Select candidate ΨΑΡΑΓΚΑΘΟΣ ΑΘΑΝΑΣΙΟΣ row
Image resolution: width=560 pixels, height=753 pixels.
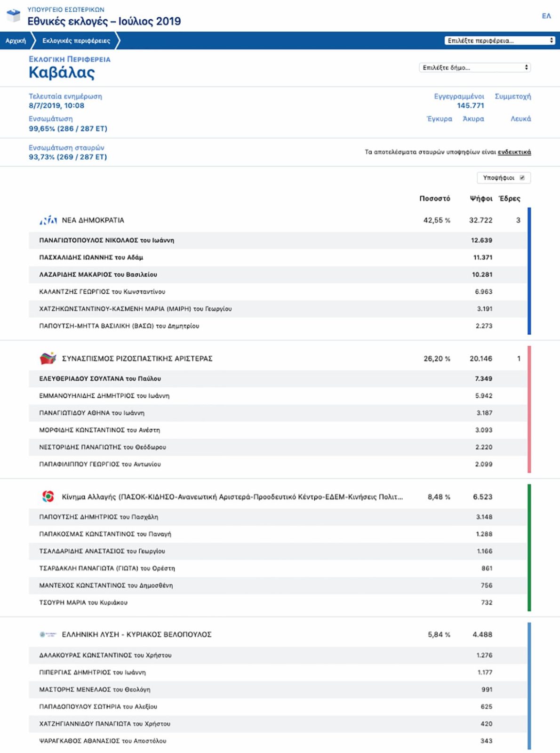click(278, 741)
